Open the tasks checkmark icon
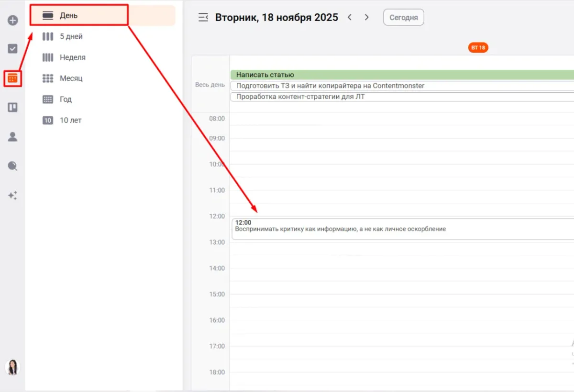The image size is (574, 392). [x=13, y=49]
